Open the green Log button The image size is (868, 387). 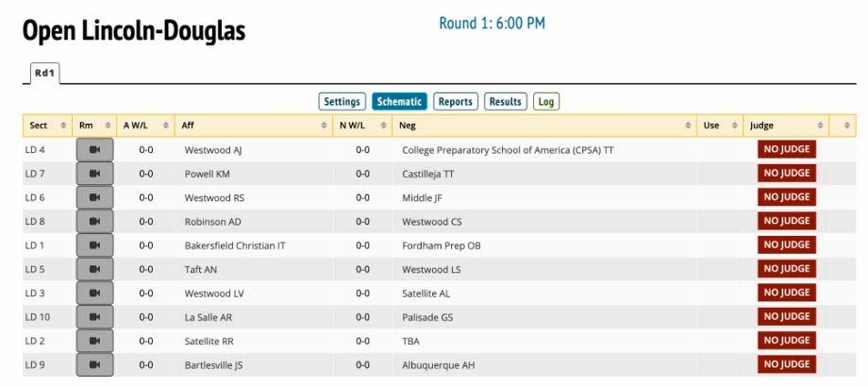[547, 101]
